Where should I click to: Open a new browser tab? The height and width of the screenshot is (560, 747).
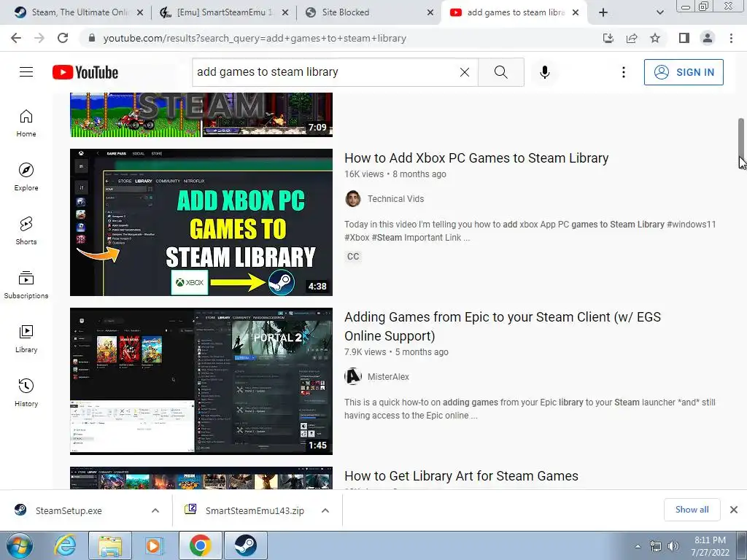pyautogui.click(x=603, y=12)
